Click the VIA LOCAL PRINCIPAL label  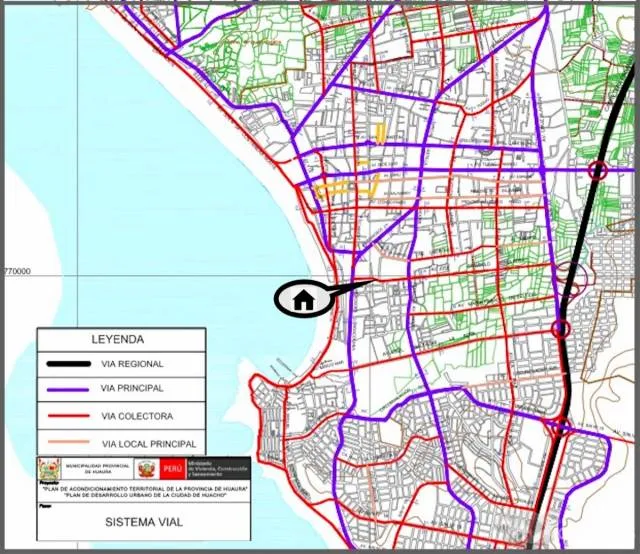coord(149,444)
